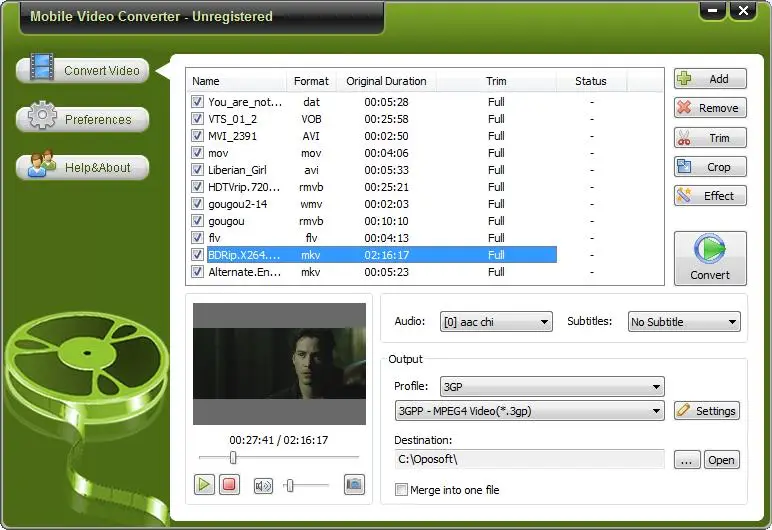Uncheck the You_are_not... file checkbox
Viewport: 772px width, 530px height.
point(197,101)
